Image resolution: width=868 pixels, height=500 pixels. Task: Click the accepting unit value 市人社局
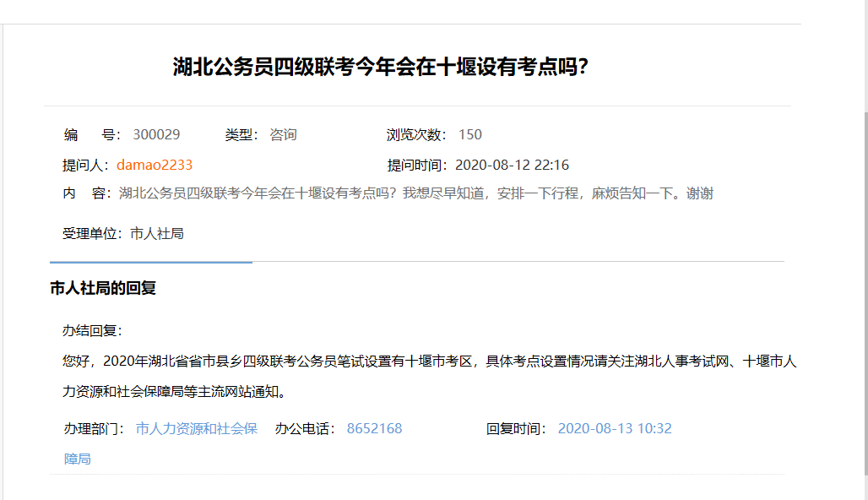(x=157, y=234)
